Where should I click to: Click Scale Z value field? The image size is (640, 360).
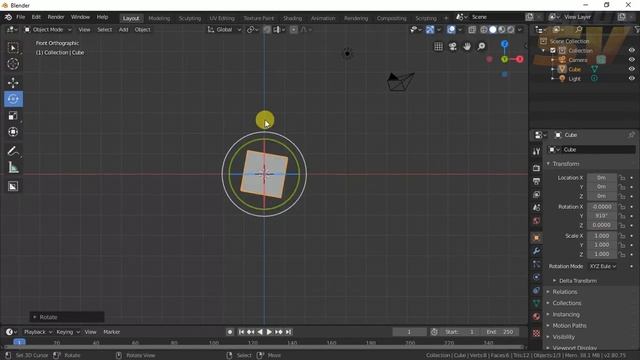pyautogui.click(x=602, y=254)
